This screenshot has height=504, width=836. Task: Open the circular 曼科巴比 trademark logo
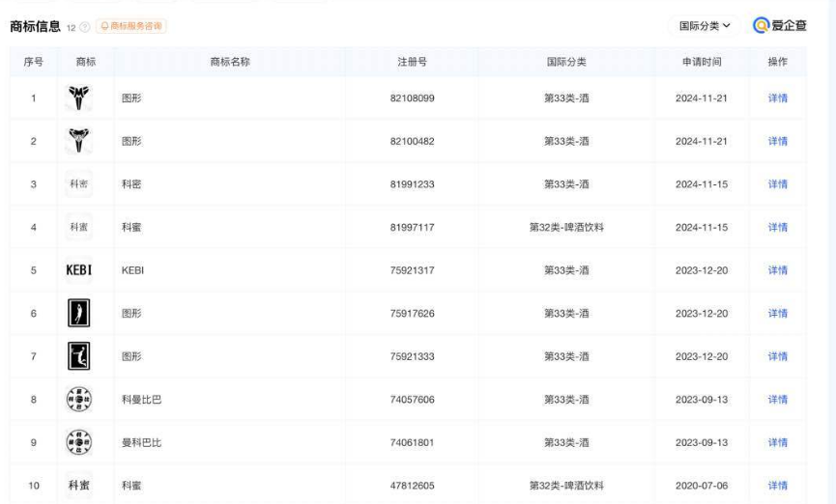[79, 443]
